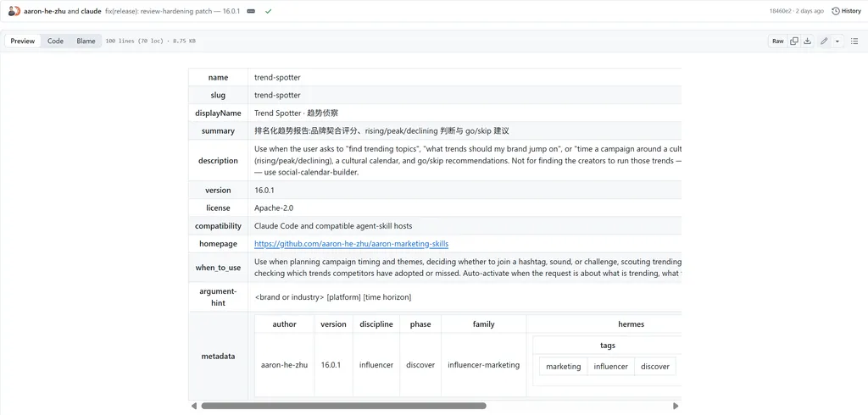Click the argument hint value text
The image size is (868, 415).
pos(333,297)
